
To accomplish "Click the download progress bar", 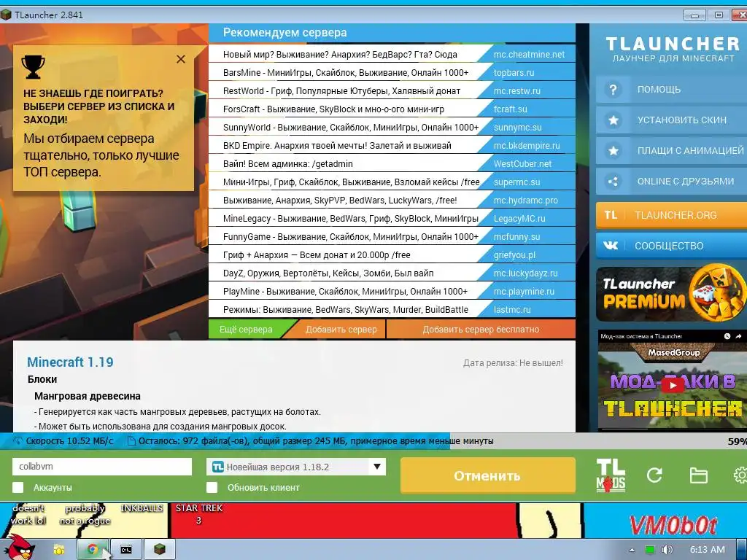I will click(373, 441).
